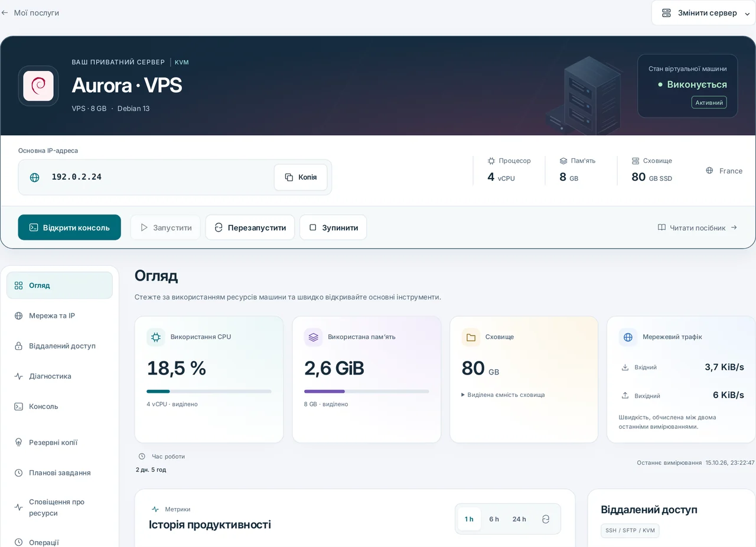Switch metrics range to 24 h
Viewport: 756px width, 547px height.
click(x=519, y=519)
